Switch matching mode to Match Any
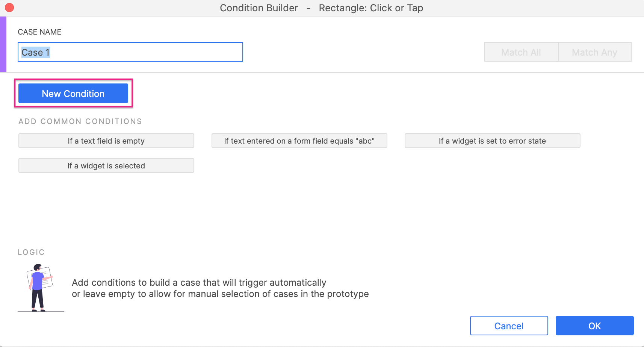 coord(594,52)
